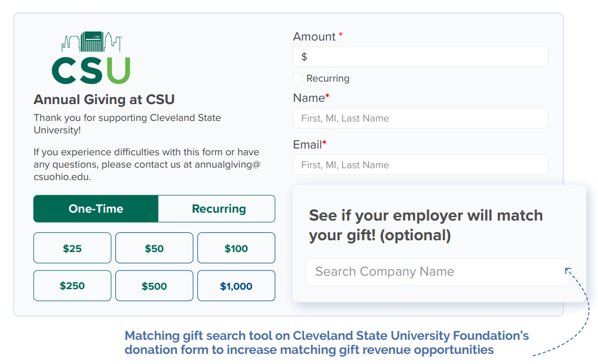Select the $100 donation button
The image size is (598, 364).
tap(236, 248)
